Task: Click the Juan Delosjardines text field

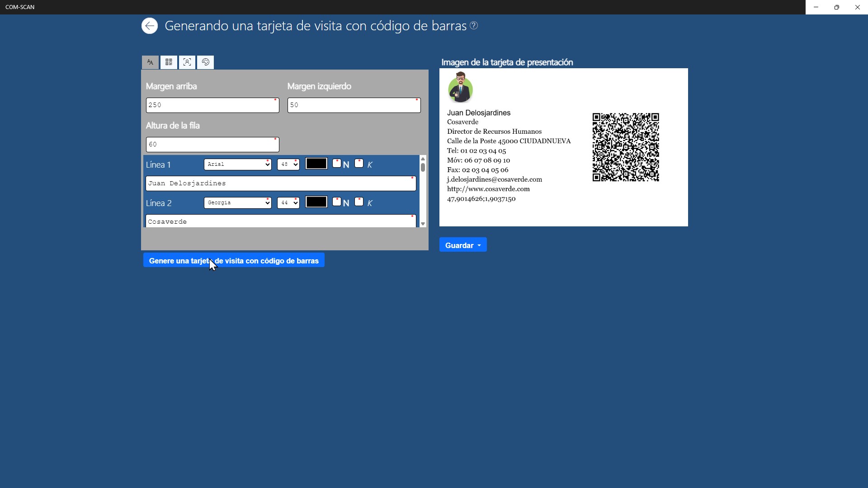Action: coord(280,183)
